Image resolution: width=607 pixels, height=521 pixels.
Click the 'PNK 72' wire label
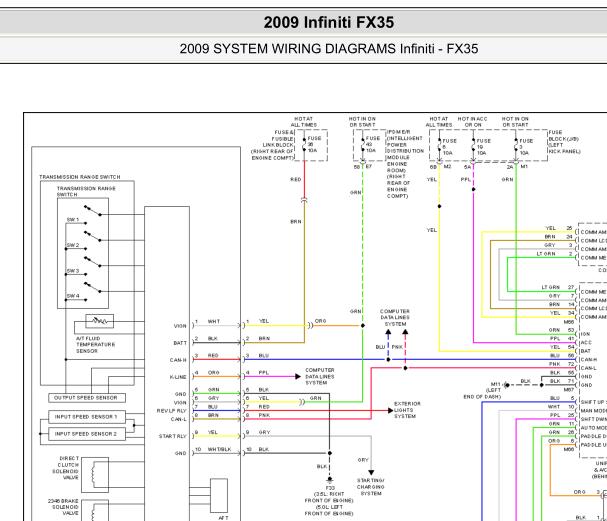[x=561, y=364]
